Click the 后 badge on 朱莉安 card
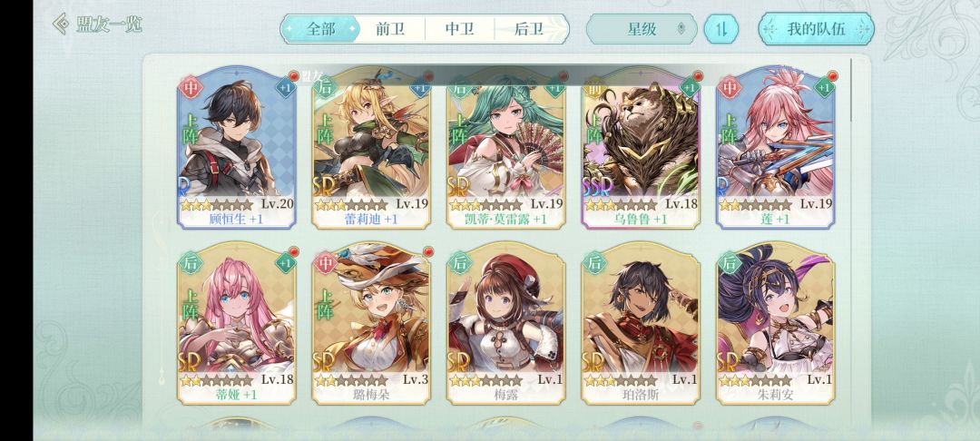 (729, 263)
